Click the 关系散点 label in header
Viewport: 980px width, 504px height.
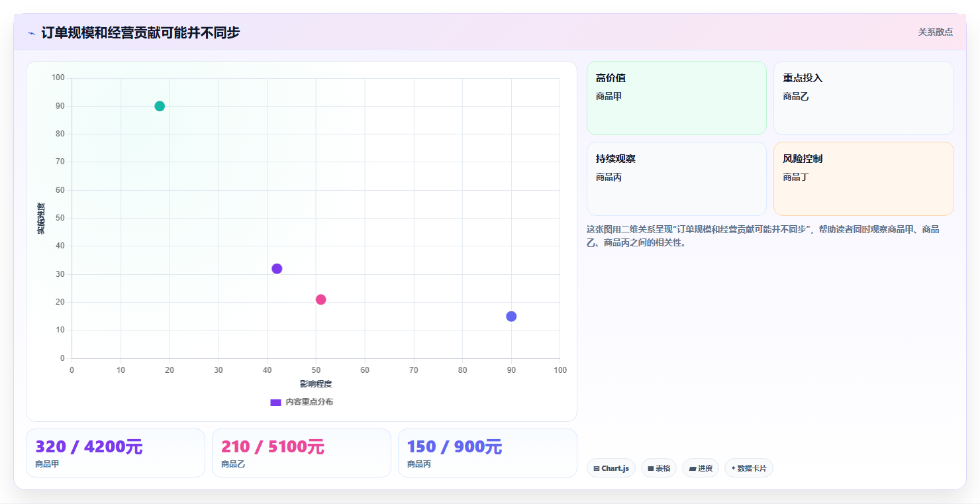tap(936, 32)
